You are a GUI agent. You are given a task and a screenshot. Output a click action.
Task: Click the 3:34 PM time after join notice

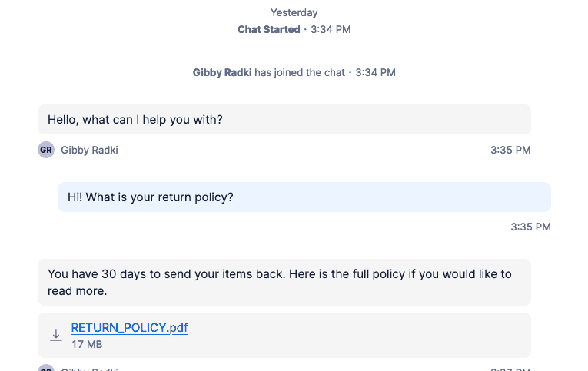(x=375, y=72)
